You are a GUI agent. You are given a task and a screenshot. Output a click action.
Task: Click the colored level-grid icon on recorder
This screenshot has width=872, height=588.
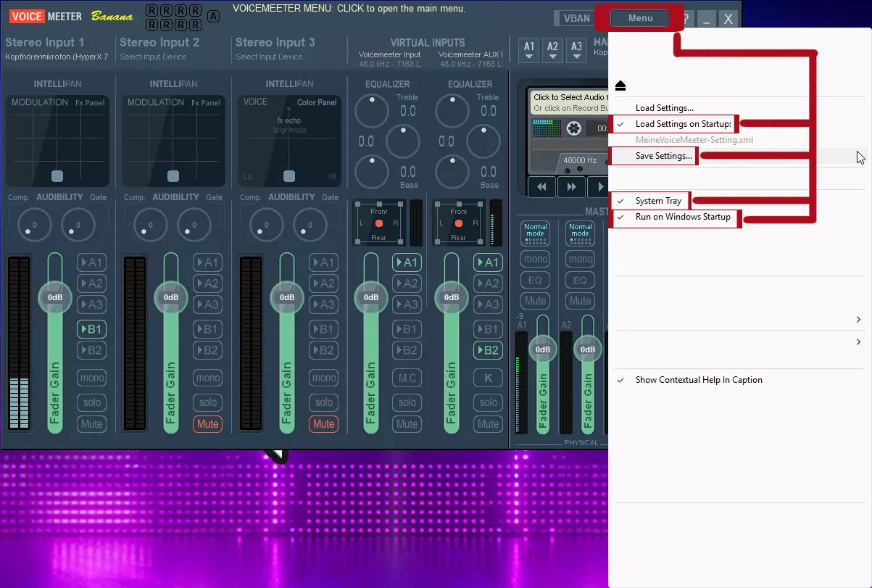[547, 128]
